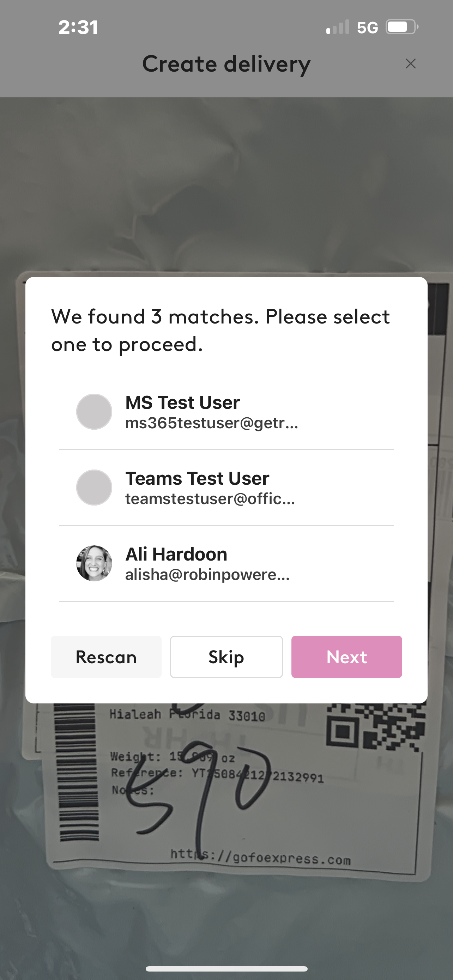The width and height of the screenshot is (453, 980).
Task: Select Teams Test User avatar placeholder
Action: pyautogui.click(x=94, y=487)
